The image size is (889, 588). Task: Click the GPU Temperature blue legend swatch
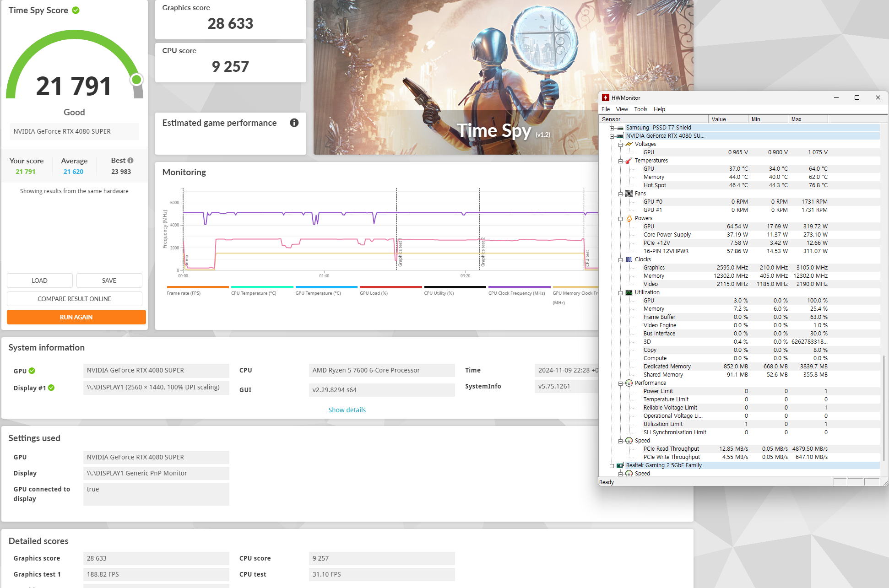[326, 287]
